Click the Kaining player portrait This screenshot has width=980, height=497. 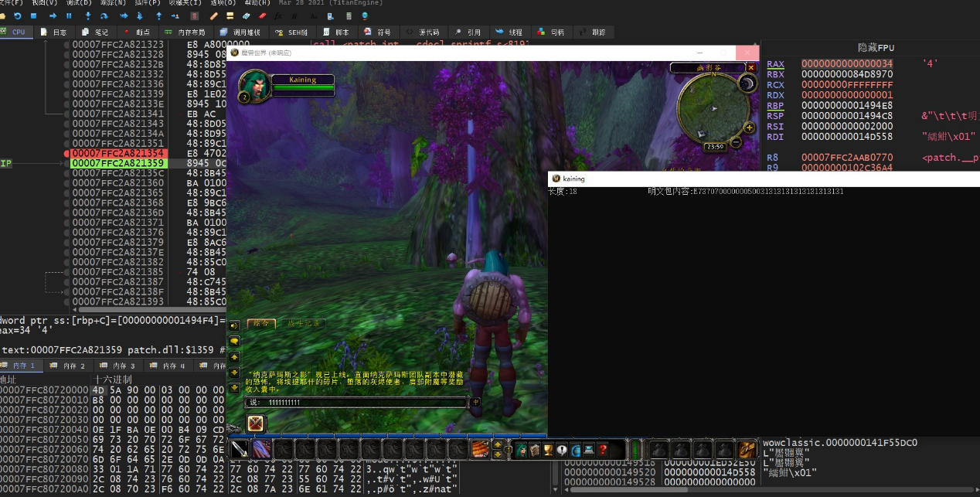click(x=254, y=85)
